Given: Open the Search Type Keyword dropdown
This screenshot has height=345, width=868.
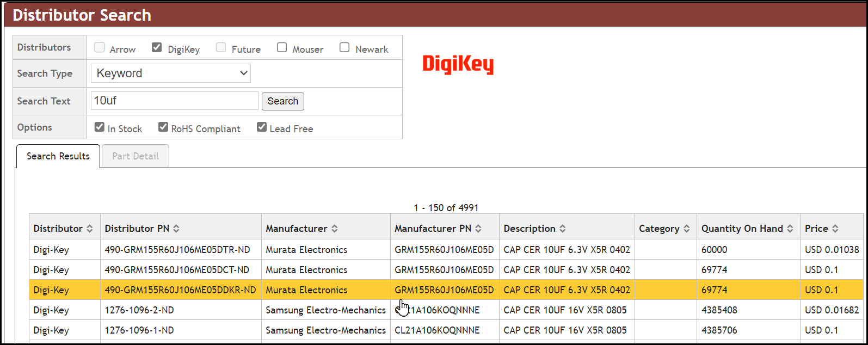Looking at the screenshot, I should coord(171,73).
